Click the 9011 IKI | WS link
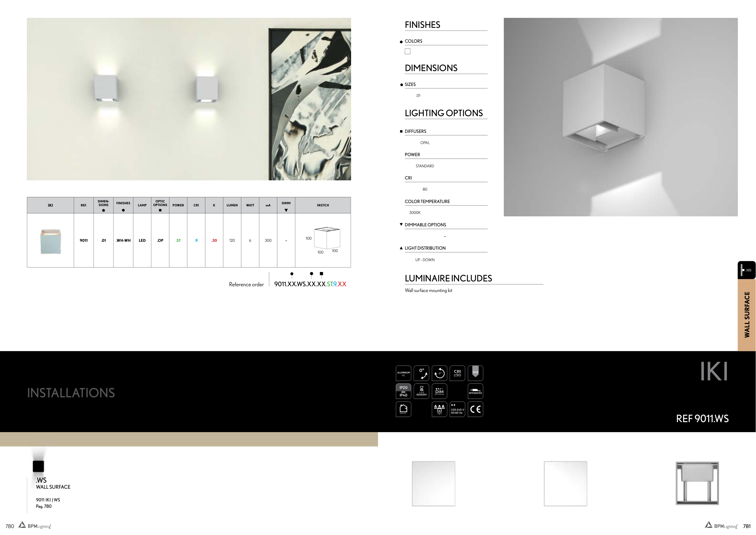Viewport: 756px width, 535px height. 48,500
